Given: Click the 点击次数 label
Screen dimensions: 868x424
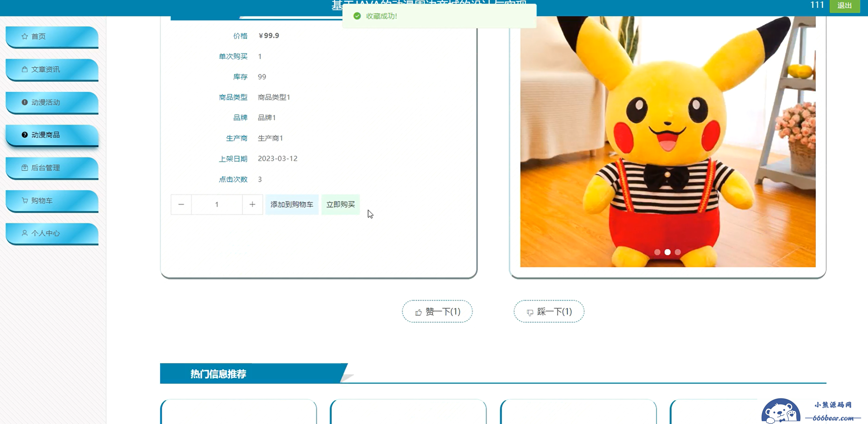Looking at the screenshot, I should (x=233, y=179).
